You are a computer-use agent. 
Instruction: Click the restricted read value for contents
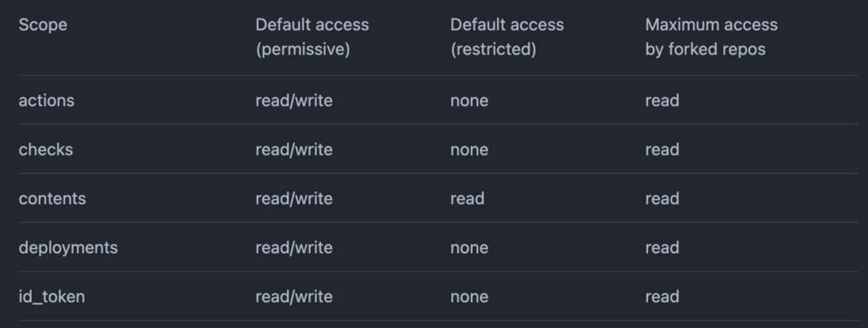click(x=467, y=198)
